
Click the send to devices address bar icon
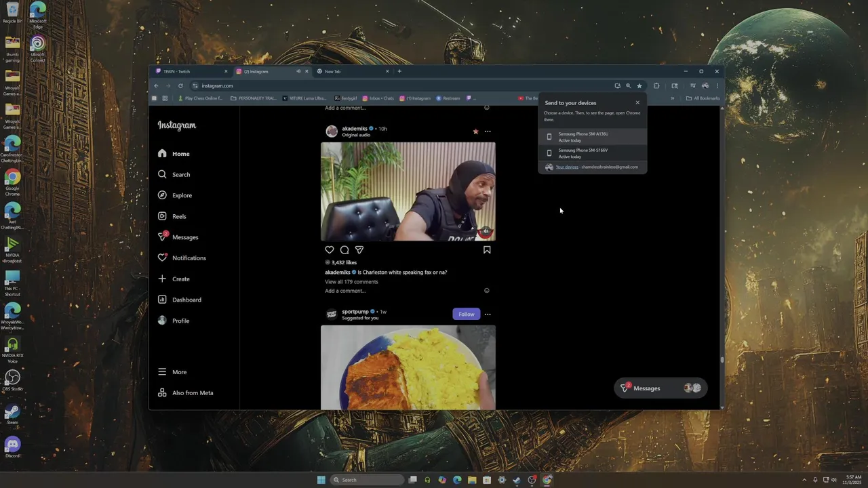point(617,86)
